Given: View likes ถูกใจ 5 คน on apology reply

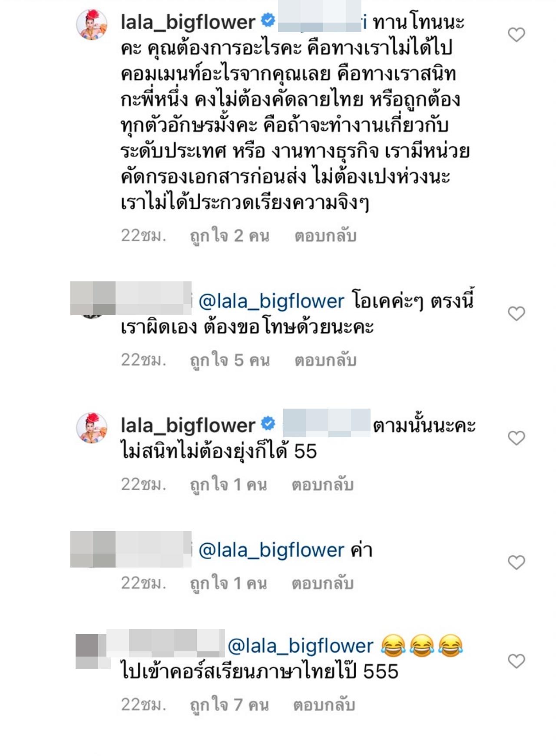Looking at the screenshot, I should coord(230,361).
